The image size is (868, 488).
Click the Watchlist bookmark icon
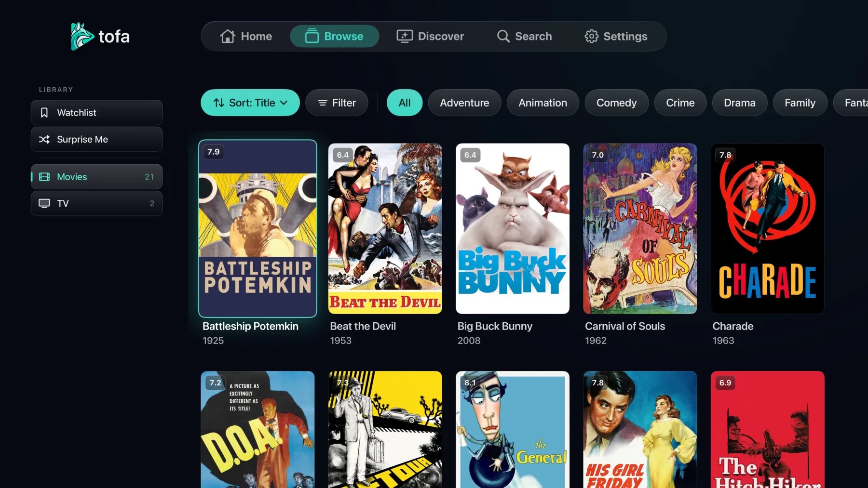tap(44, 113)
